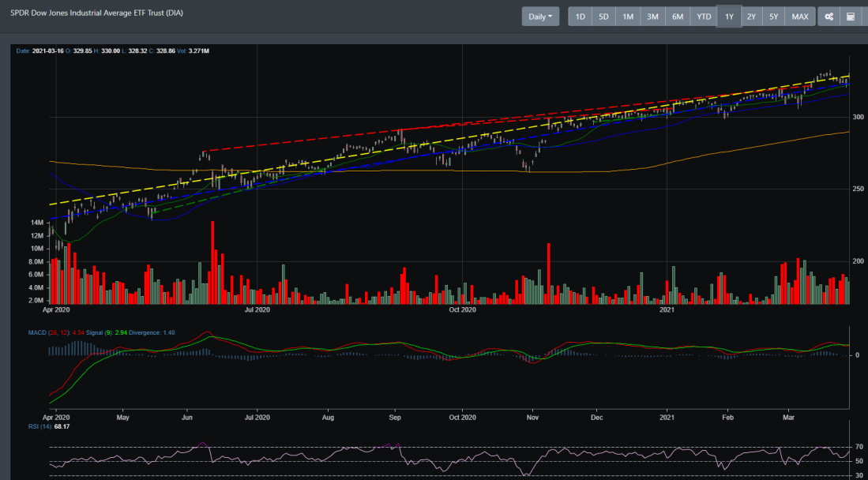Click the 250 price axis label
Image resolution: width=868 pixels, height=480 pixels.
[858, 189]
